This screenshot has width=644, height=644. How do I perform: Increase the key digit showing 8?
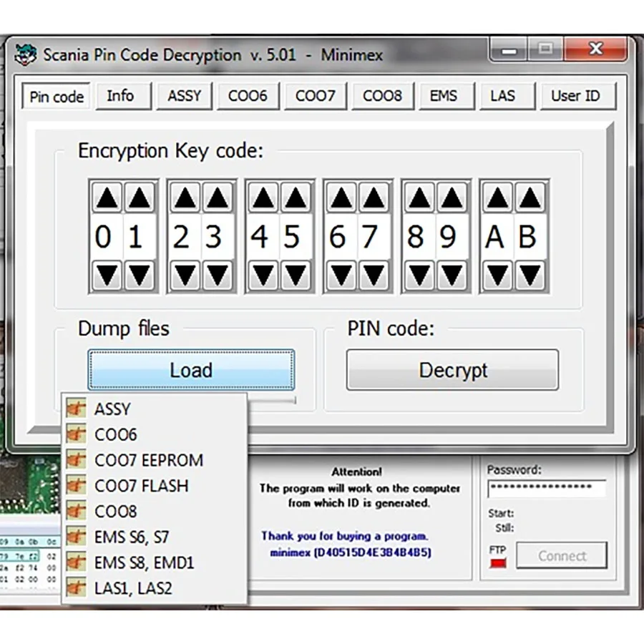click(419, 197)
